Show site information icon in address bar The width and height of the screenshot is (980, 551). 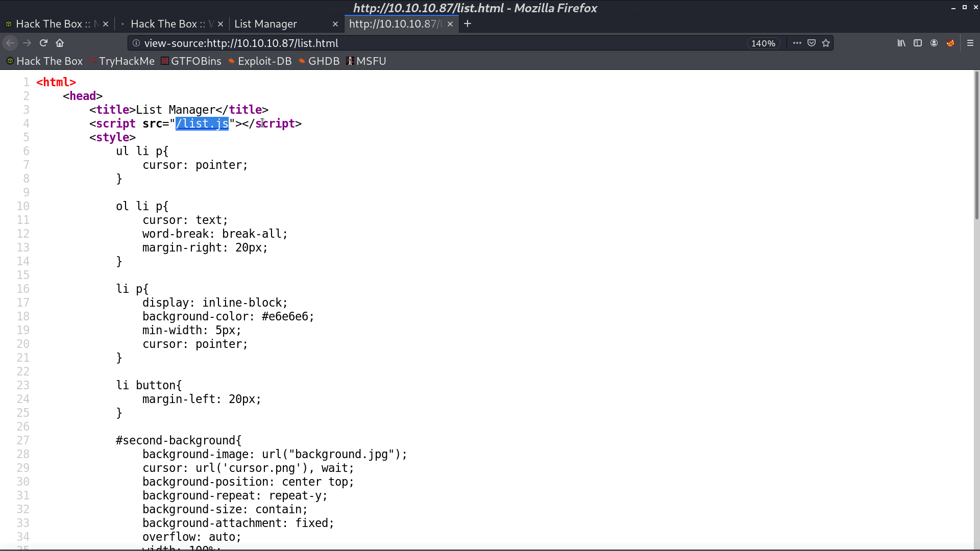pyautogui.click(x=136, y=43)
